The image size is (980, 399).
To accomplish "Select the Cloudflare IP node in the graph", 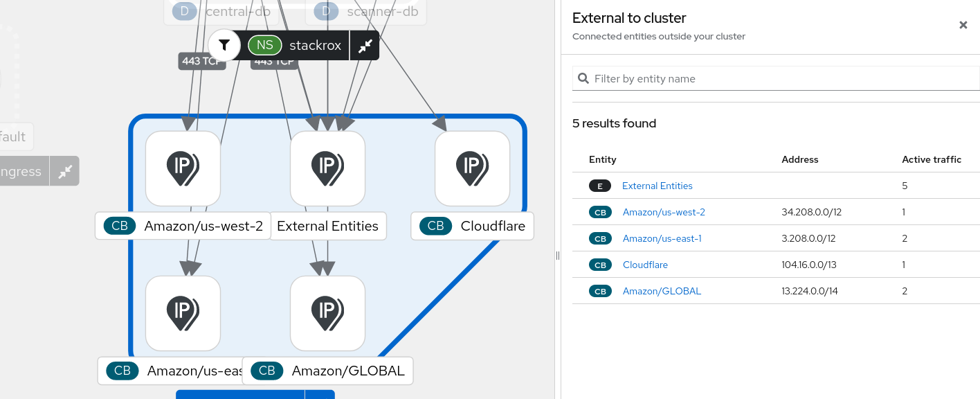I will click(x=472, y=168).
